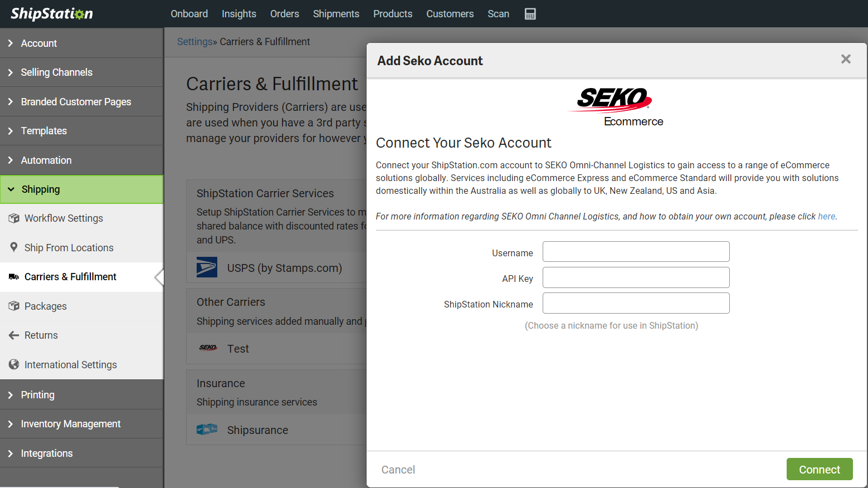Click the ShipStation logo
868x488 pixels.
(x=52, y=13)
